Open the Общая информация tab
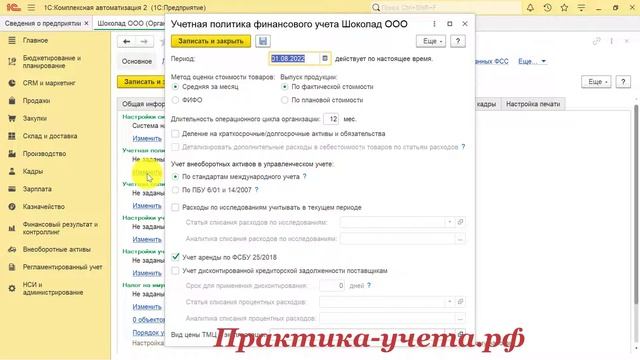Image resolution: width=640 pixels, height=360 pixels. 142,104
